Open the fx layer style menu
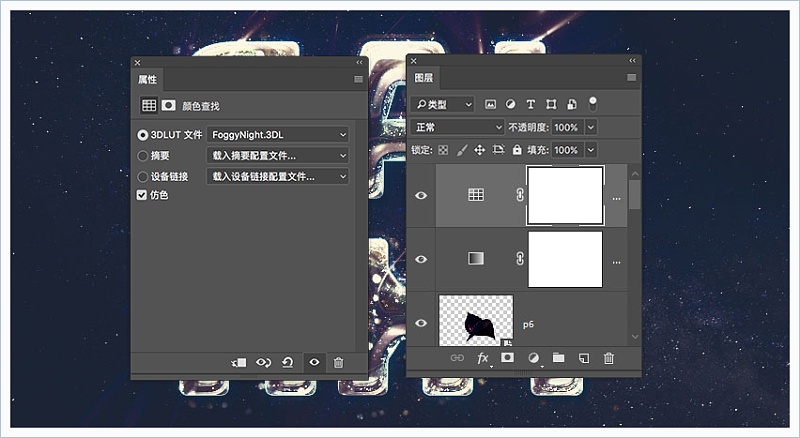 [x=483, y=358]
